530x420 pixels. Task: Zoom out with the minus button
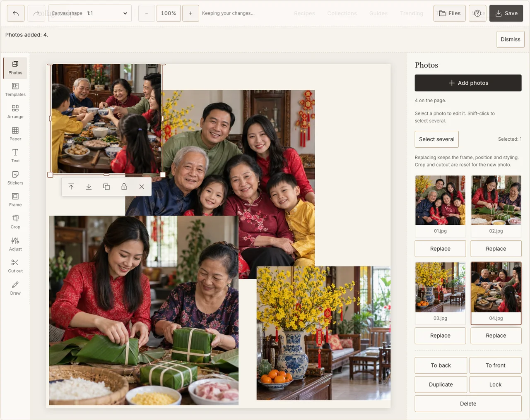pos(147,13)
